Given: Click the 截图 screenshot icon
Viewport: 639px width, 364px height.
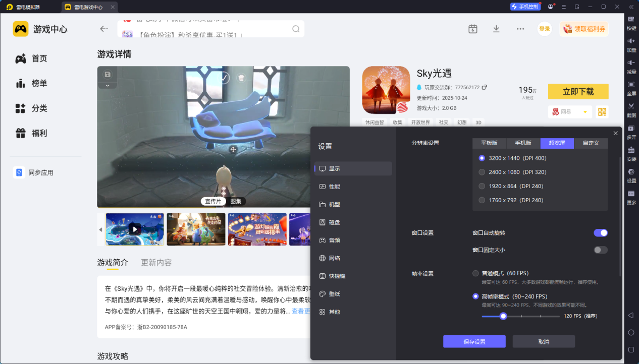Looking at the screenshot, I should click(x=631, y=106).
